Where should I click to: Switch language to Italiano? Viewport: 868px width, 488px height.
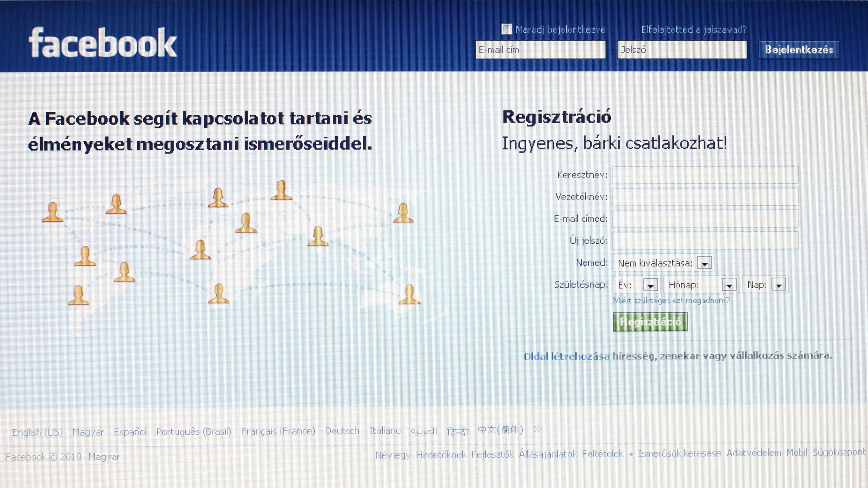pyautogui.click(x=385, y=431)
